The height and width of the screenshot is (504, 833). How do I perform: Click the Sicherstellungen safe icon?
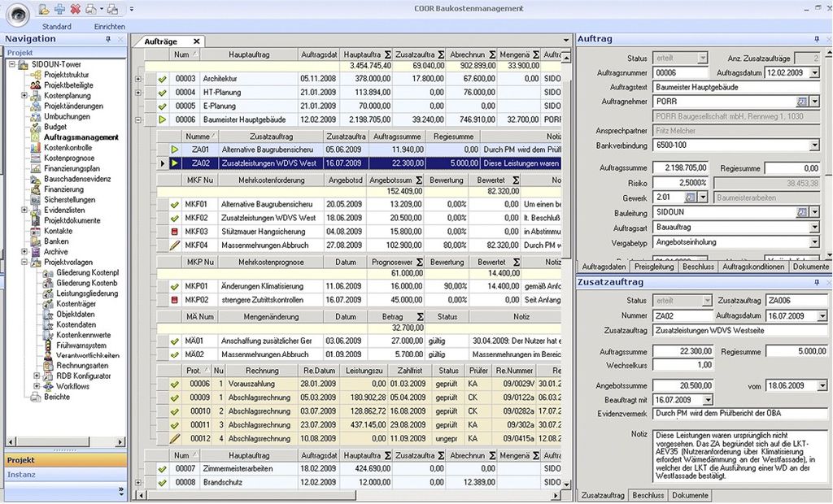[x=36, y=200]
